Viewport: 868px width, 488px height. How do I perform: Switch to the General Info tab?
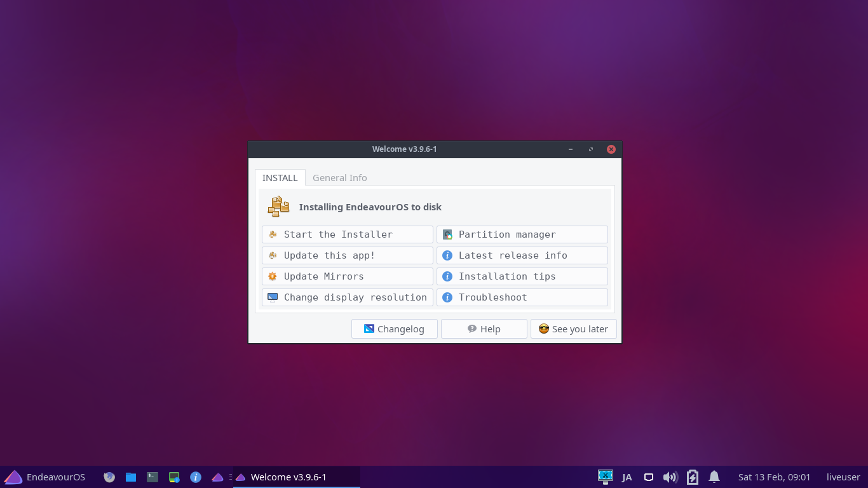[339, 178]
